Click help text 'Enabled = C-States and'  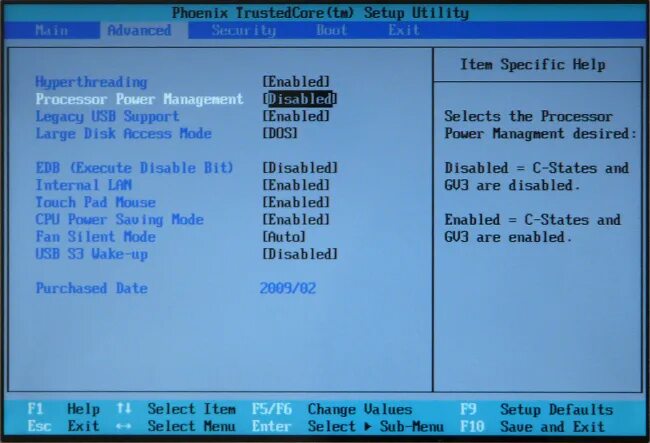533,220
